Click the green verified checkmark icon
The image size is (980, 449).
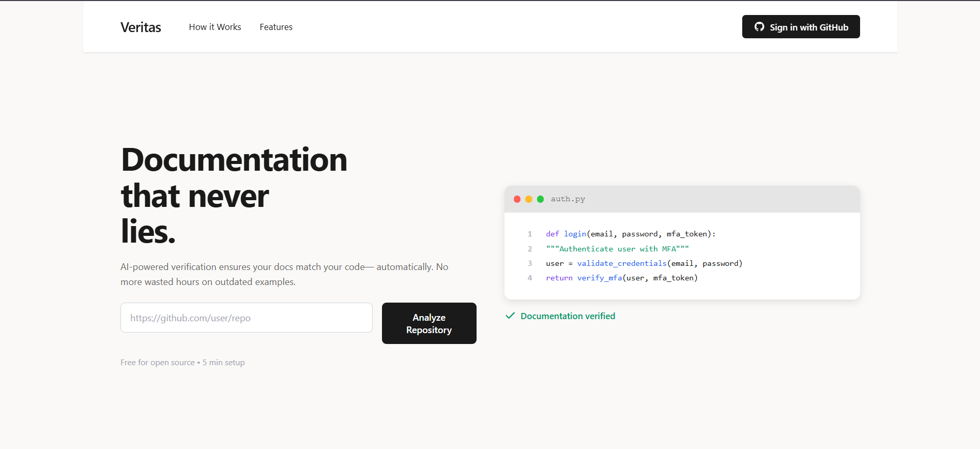click(x=510, y=316)
